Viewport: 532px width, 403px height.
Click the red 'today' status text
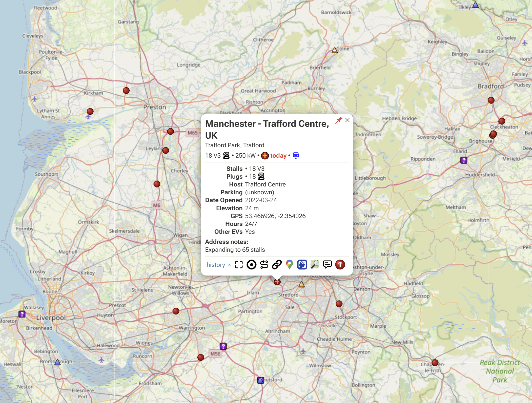(x=278, y=156)
